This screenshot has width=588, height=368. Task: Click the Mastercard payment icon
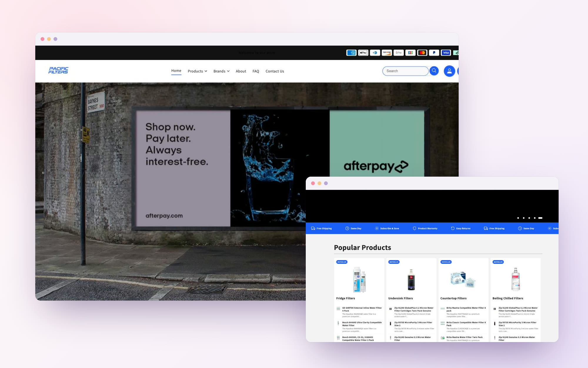click(422, 53)
